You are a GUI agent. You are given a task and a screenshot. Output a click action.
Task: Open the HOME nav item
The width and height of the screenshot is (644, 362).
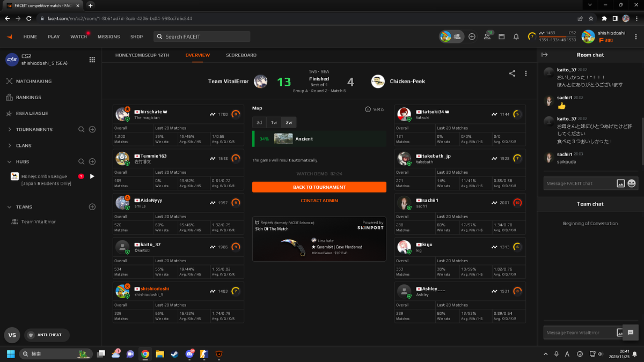30,36
